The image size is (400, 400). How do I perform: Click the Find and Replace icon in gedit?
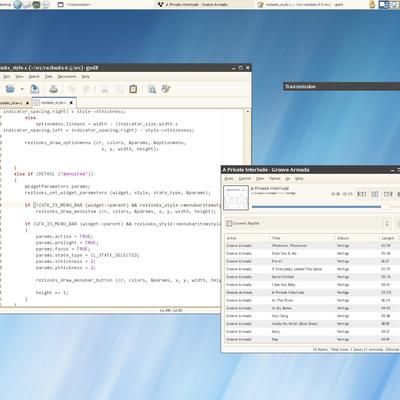[166, 89]
